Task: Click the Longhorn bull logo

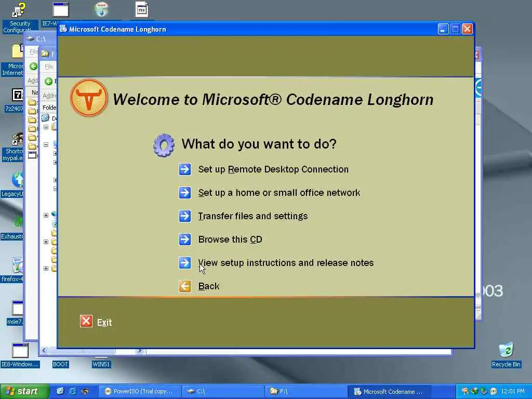Action: click(89, 98)
